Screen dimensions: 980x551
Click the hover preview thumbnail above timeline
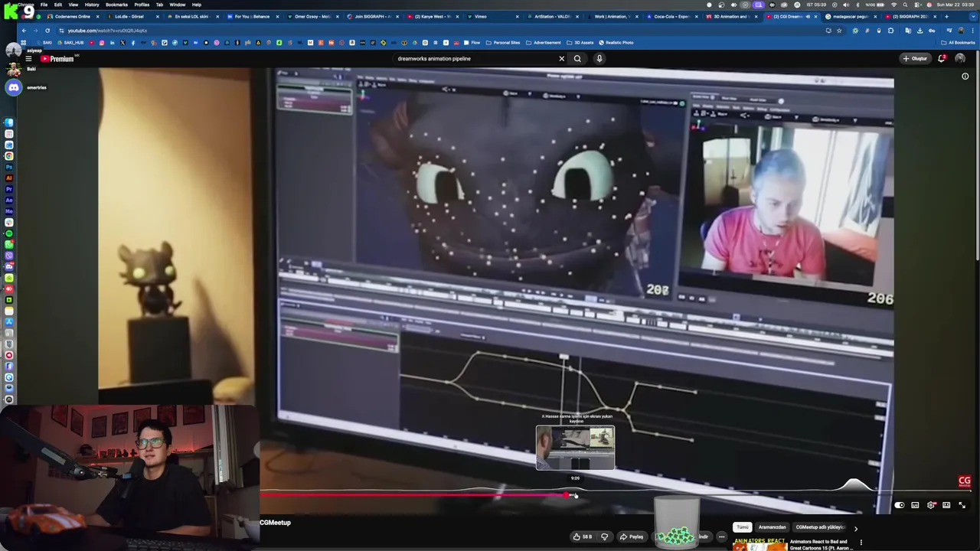(575, 448)
